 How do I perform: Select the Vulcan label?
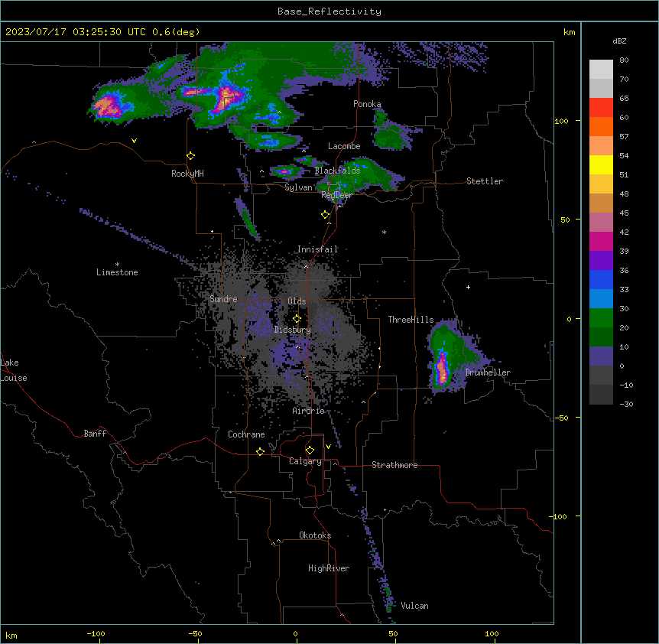tap(415, 606)
